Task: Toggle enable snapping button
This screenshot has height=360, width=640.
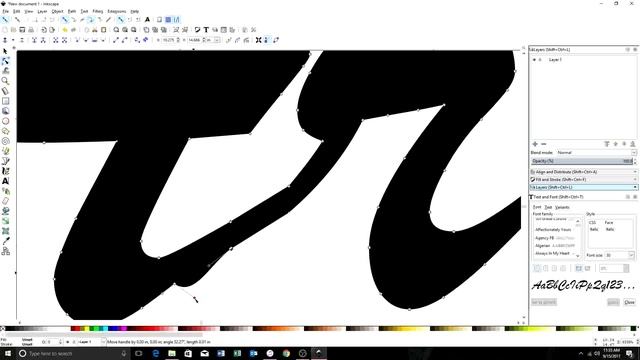Action: (5, 20)
